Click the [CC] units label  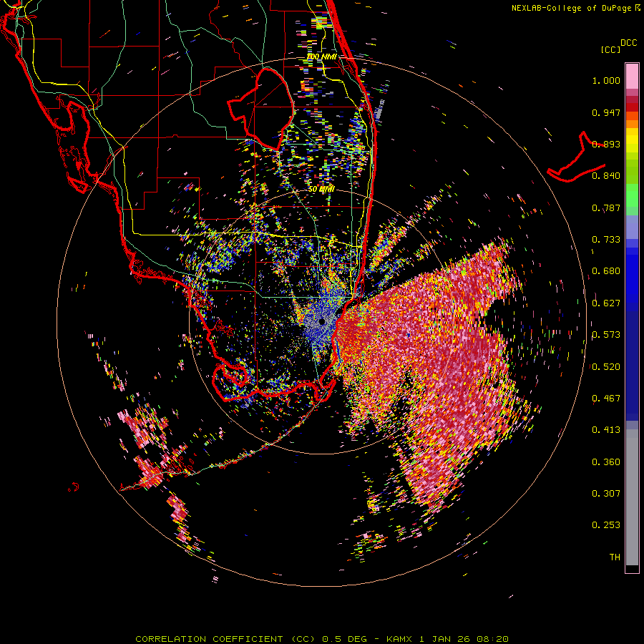click(610, 49)
